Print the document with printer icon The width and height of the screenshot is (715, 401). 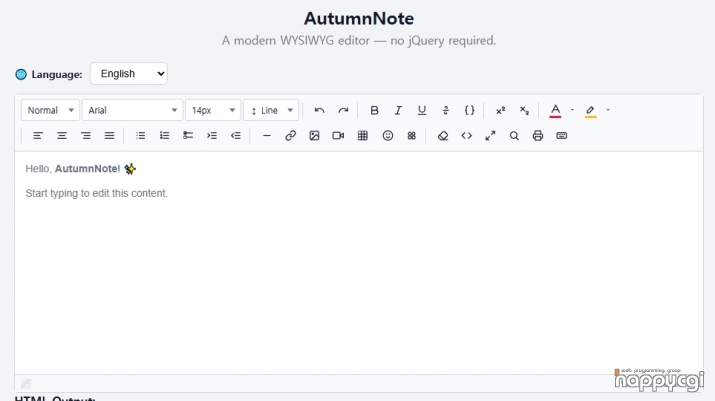coord(538,135)
